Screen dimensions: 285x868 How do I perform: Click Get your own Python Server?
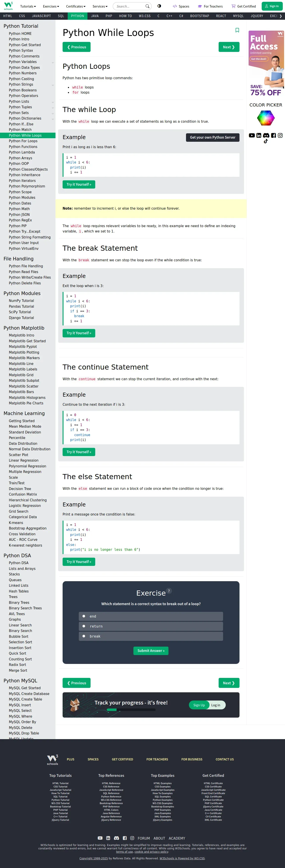pyautogui.click(x=212, y=138)
